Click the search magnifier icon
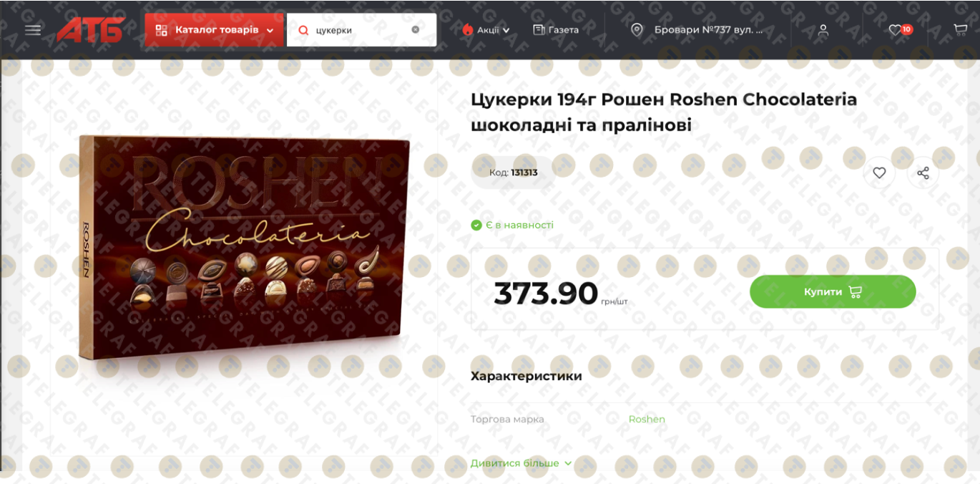The image size is (980, 484). (303, 30)
